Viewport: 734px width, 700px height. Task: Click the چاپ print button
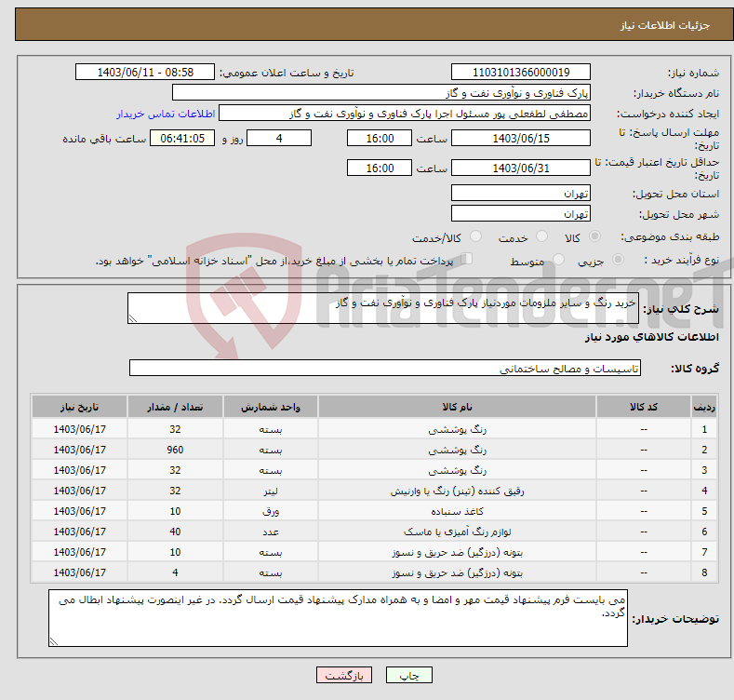tap(408, 675)
